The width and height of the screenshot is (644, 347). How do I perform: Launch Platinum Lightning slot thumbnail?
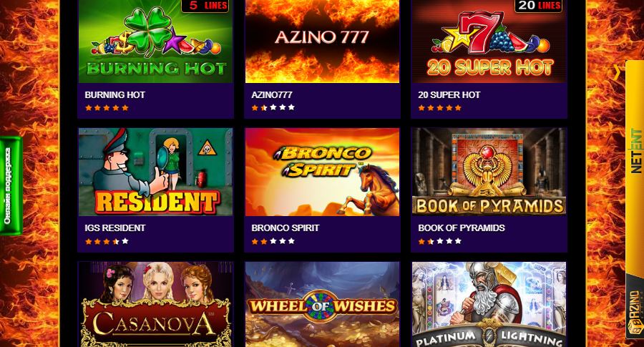[489, 304]
